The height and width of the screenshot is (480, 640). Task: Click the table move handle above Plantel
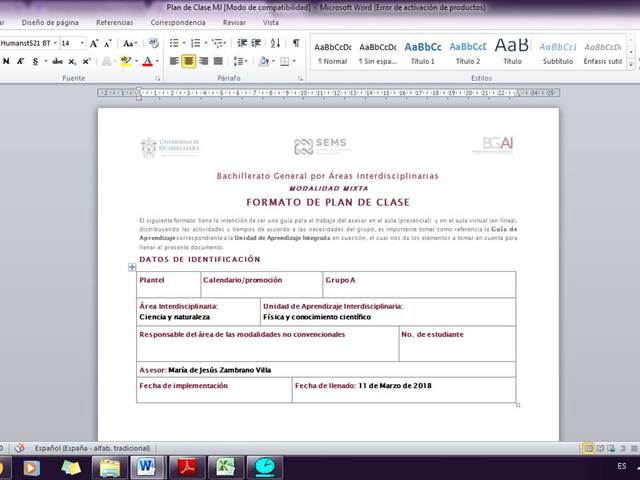tap(132, 267)
